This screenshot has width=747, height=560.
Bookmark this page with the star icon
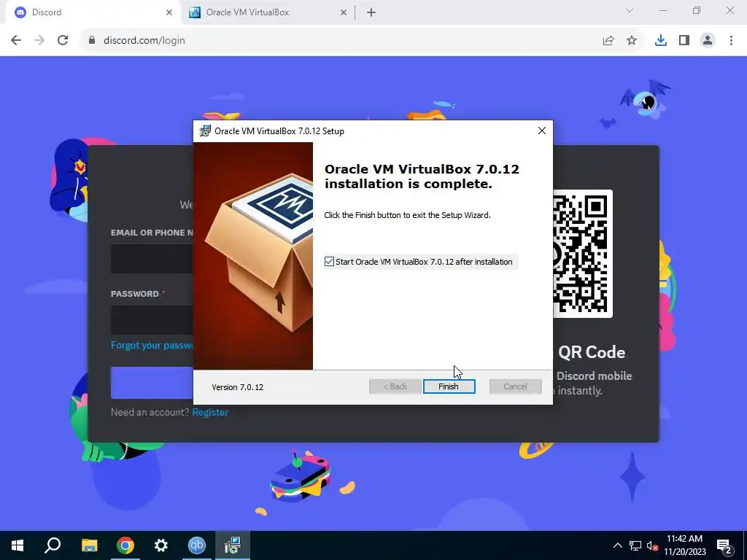click(632, 41)
